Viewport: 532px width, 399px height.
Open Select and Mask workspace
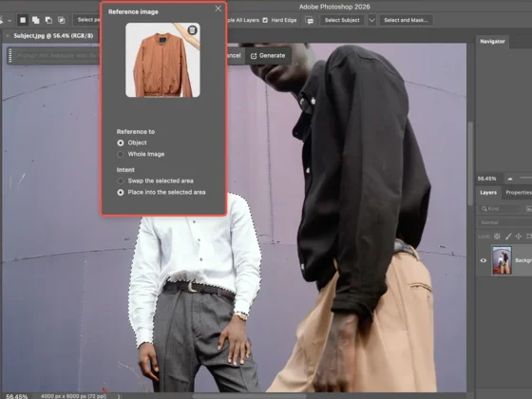[406, 20]
